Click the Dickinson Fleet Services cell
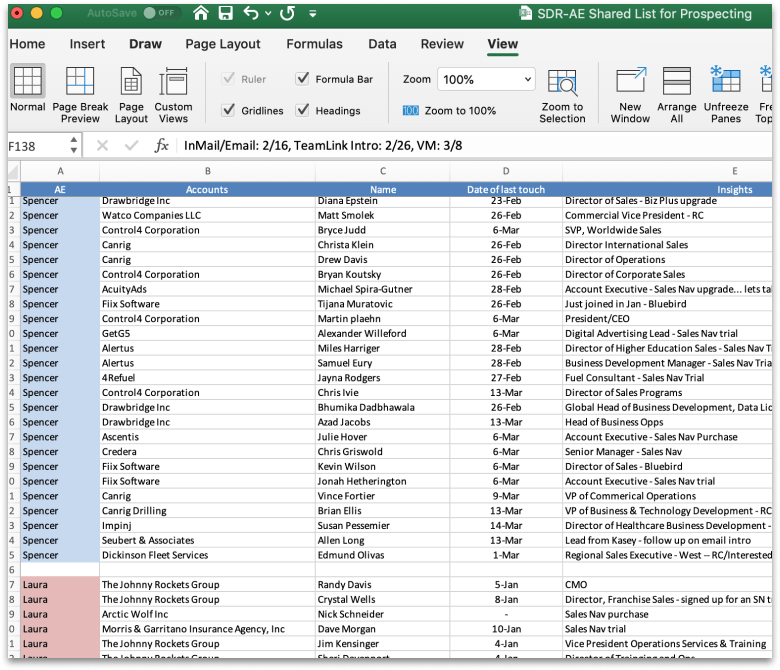The width and height of the screenshot is (780, 670). (207, 555)
